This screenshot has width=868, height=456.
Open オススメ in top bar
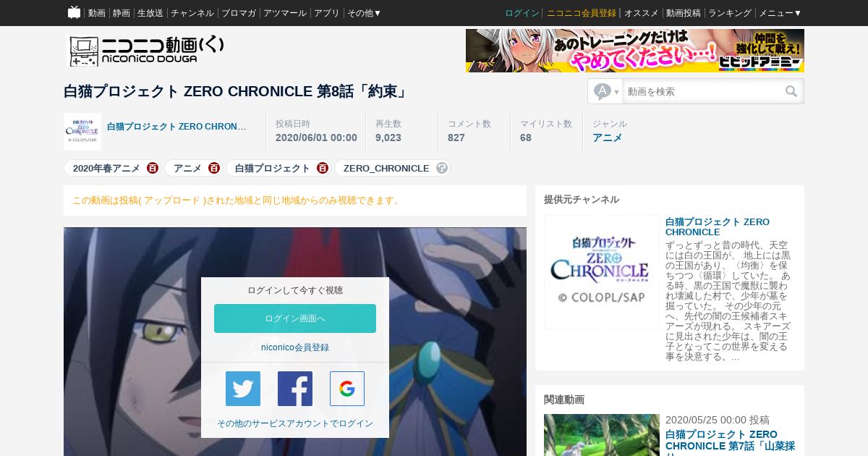click(x=642, y=13)
